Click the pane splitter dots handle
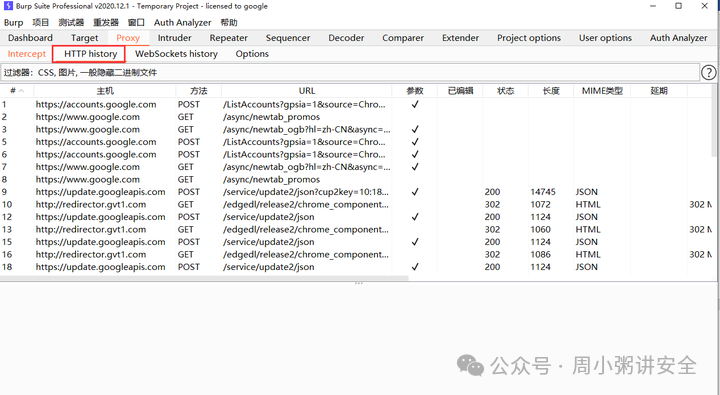Viewport: 720px width, 395px height. (x=359, y=283)
